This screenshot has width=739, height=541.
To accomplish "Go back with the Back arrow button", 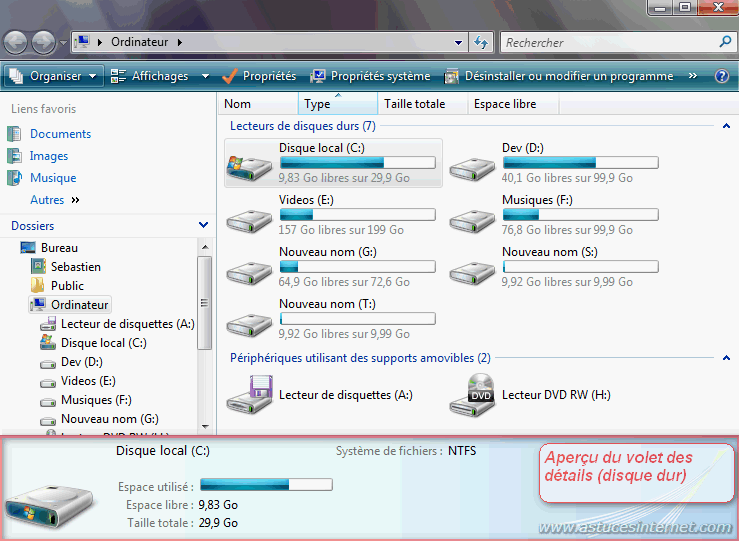I will pyautogui.click(x=16, y=42).
